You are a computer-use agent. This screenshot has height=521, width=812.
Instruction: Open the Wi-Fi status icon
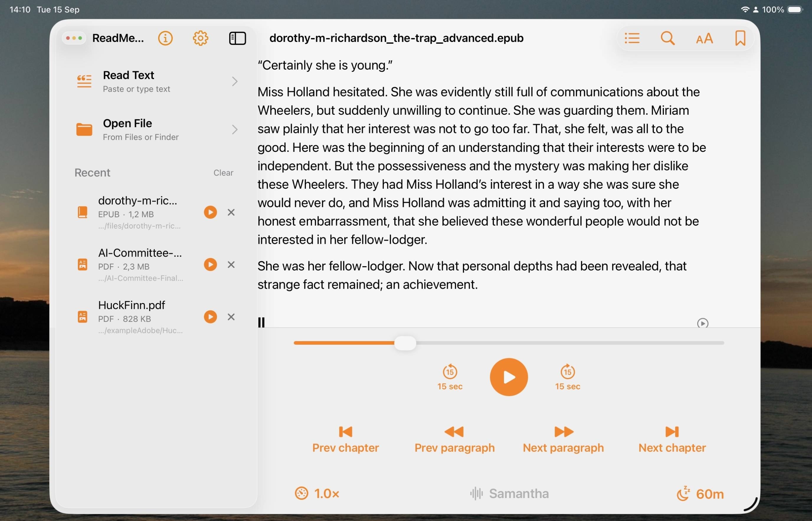click(745, 9)
